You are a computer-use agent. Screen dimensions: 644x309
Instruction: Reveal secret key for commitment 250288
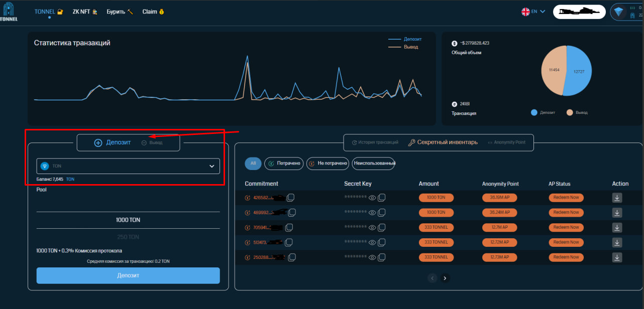tap(372, 257)
